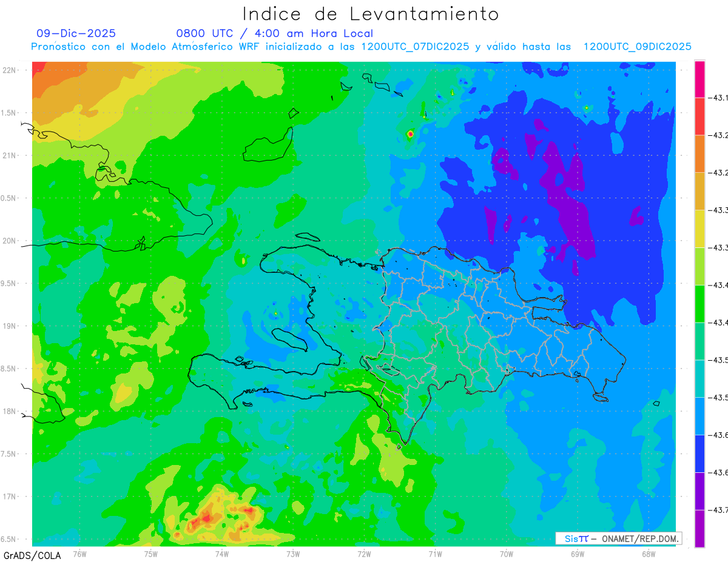Click the 21N latitude label

[x=10, y=155]
